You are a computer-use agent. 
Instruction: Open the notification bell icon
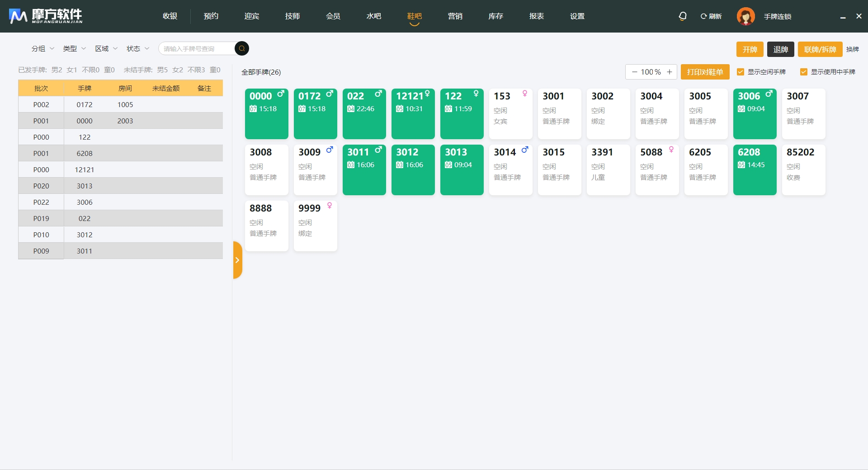coord(683,16)
